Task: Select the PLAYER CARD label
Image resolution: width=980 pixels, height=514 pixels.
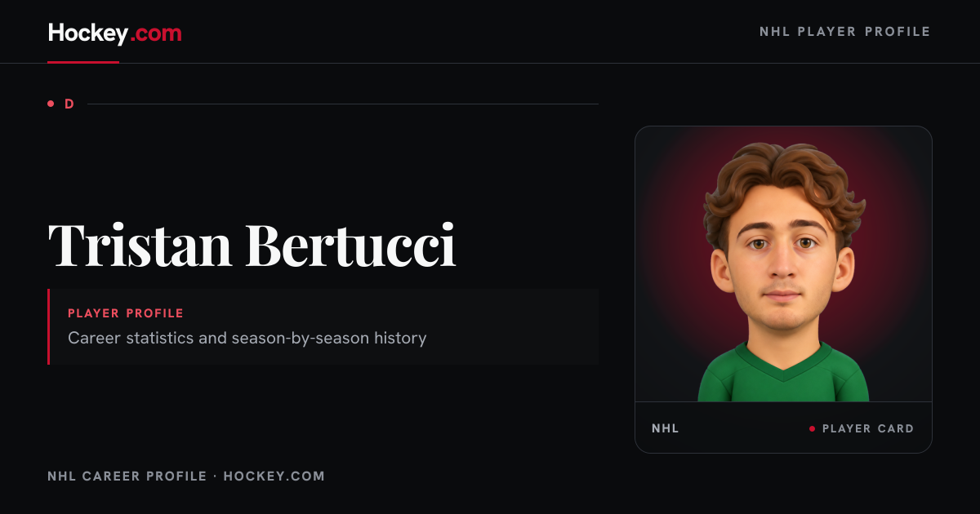Action: tap(868, 428)
